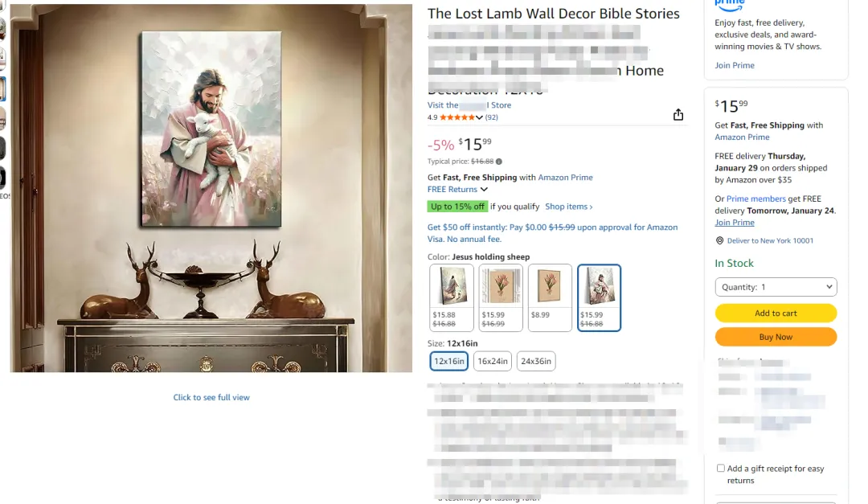Choose the $15.99 pink tulip framed swatch

pyautogui.click(x=501, y=298)
